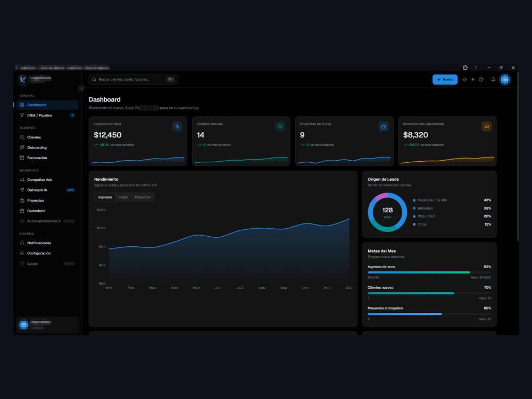Go to Campañas Ads section
This screenshot has width=532, height=399.
(47, 180)
